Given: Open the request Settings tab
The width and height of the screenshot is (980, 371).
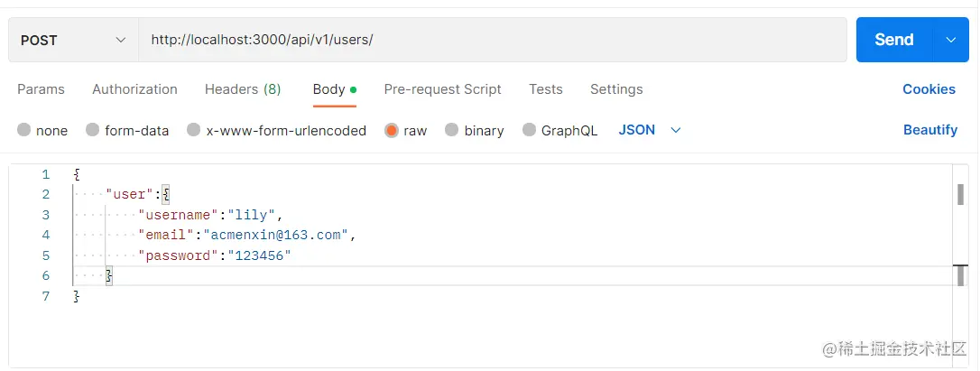Looking at the screenshot, I should pyautogui.click(x=616, y=89).
